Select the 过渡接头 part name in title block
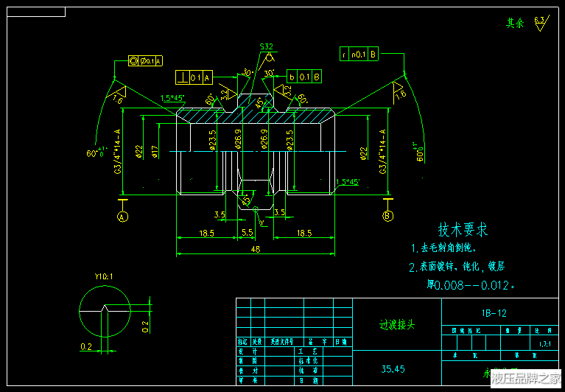 (397, 324)
